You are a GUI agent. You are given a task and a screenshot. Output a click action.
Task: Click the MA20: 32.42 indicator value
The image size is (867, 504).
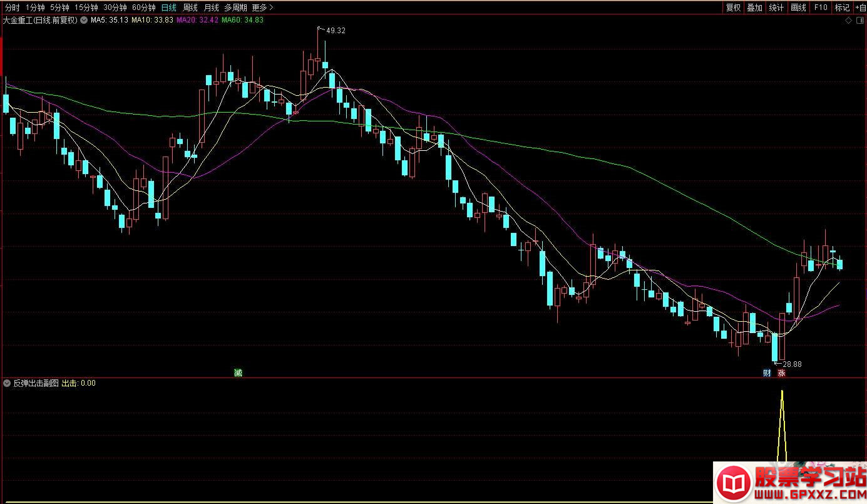click(x=198, y=20)
